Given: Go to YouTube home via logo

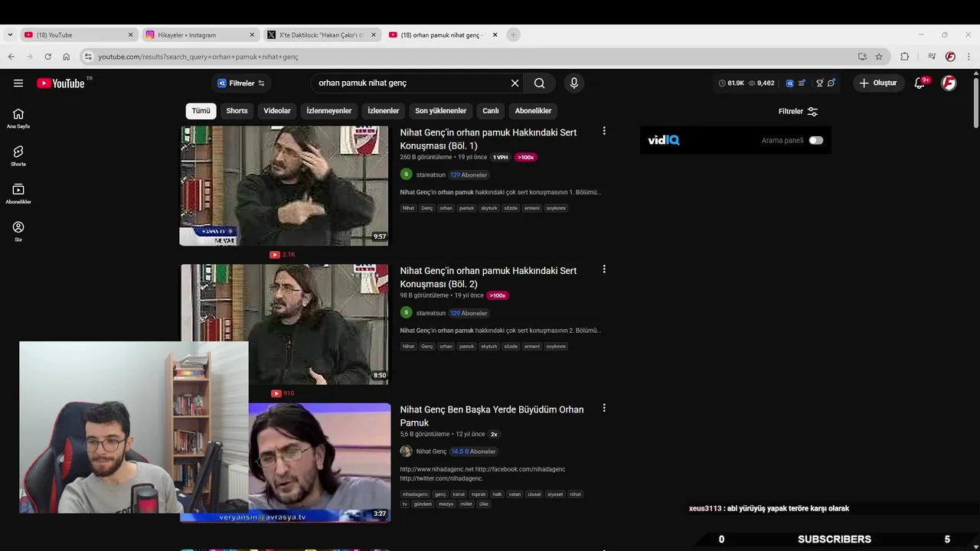Looking at the screenshot, I should [61, 83].
